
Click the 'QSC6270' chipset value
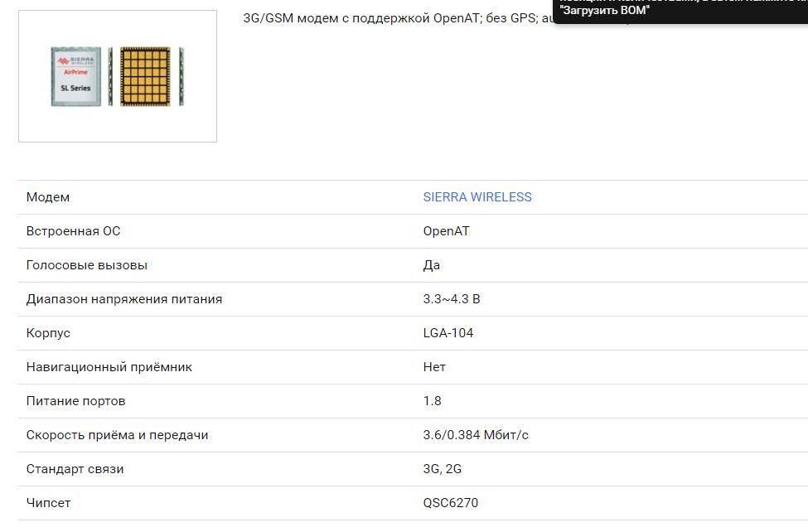[x=450, y=503]
